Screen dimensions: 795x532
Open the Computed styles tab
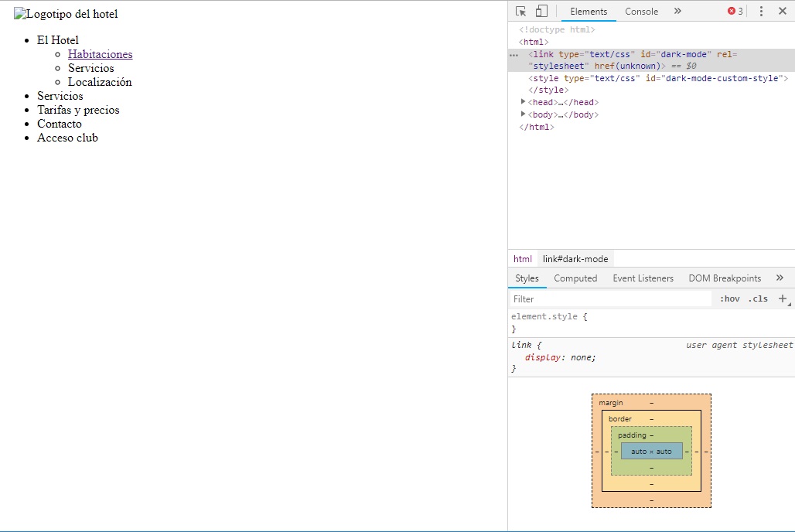575,278
